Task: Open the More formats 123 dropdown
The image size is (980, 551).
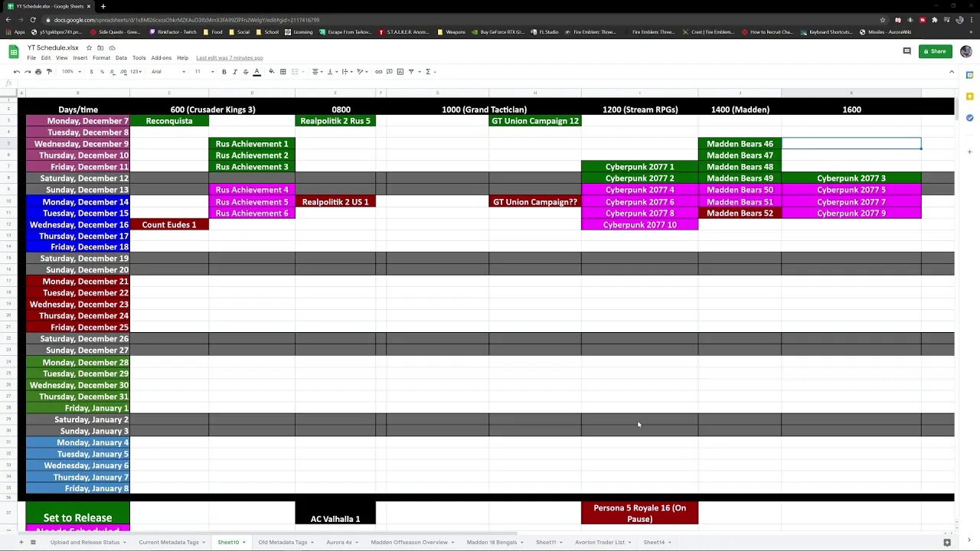Action: 136,72
